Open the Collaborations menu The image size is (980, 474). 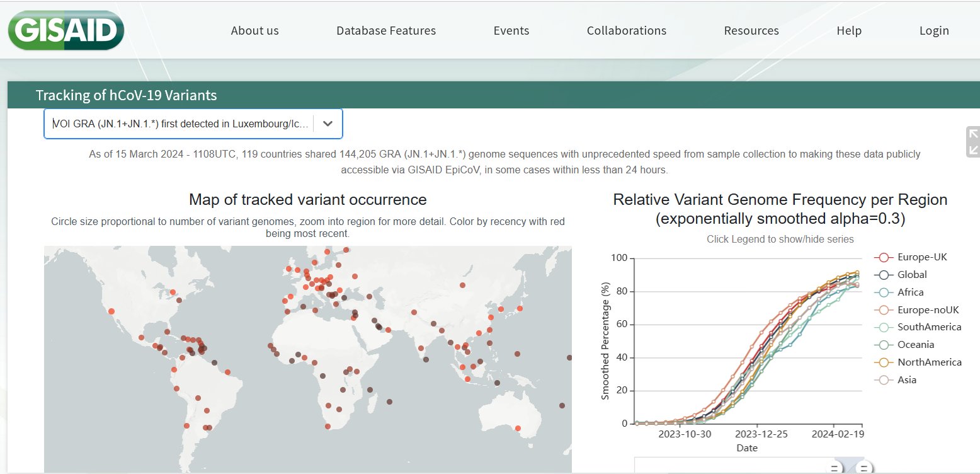[626, 31]
